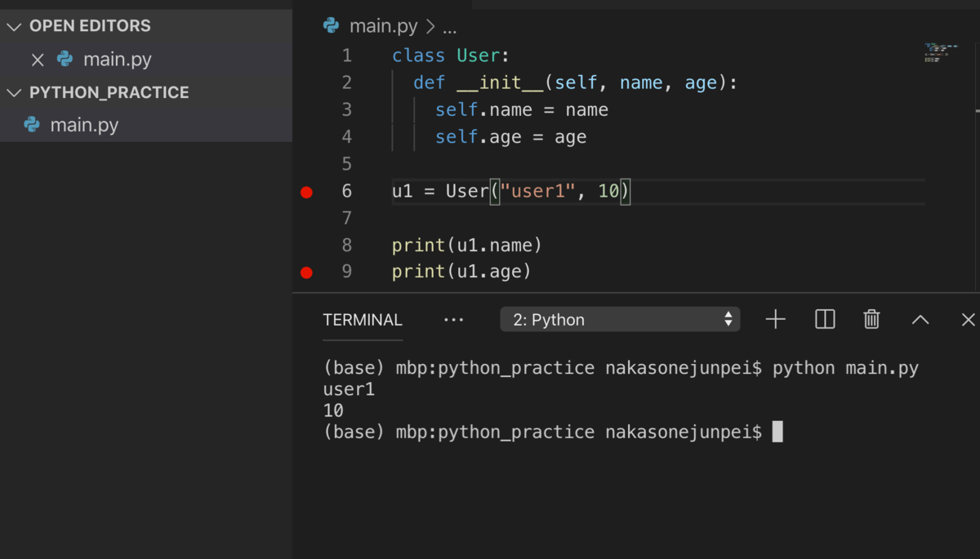This screenshot has width=980, height=559.
Task: Click the 'user1' output line in terminal
Action: [x=349, y=389]
